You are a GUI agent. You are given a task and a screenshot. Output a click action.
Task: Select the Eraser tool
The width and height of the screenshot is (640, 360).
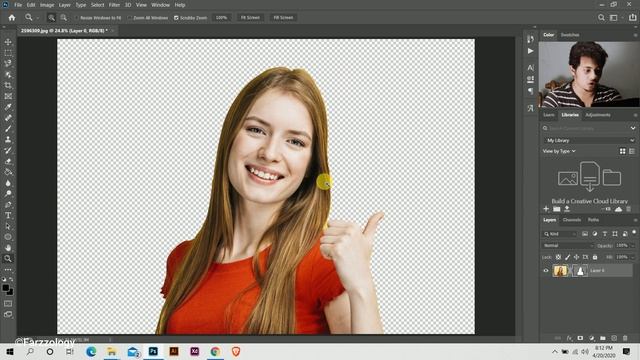click(8, 161)
